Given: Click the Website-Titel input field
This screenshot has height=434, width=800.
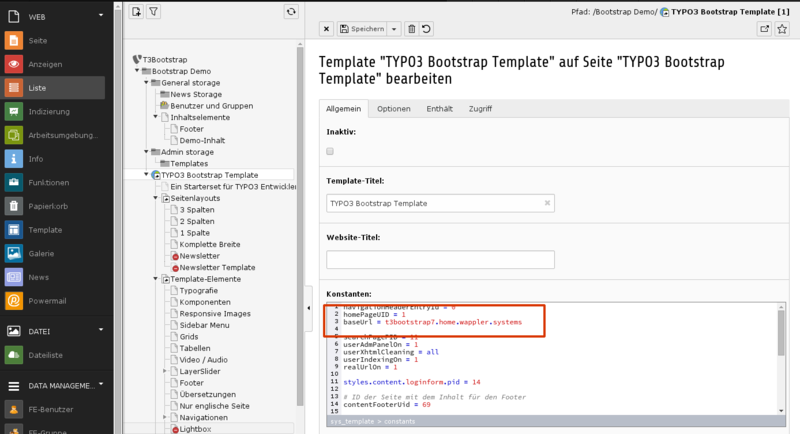Looking at the screenshot, I should (x=440, y=259).
